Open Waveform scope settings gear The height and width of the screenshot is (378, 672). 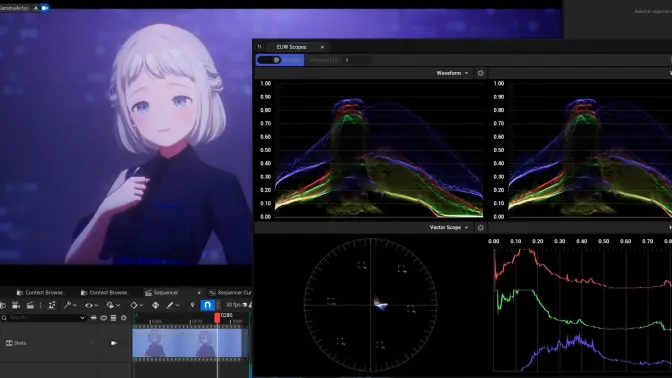pos(480,73)
